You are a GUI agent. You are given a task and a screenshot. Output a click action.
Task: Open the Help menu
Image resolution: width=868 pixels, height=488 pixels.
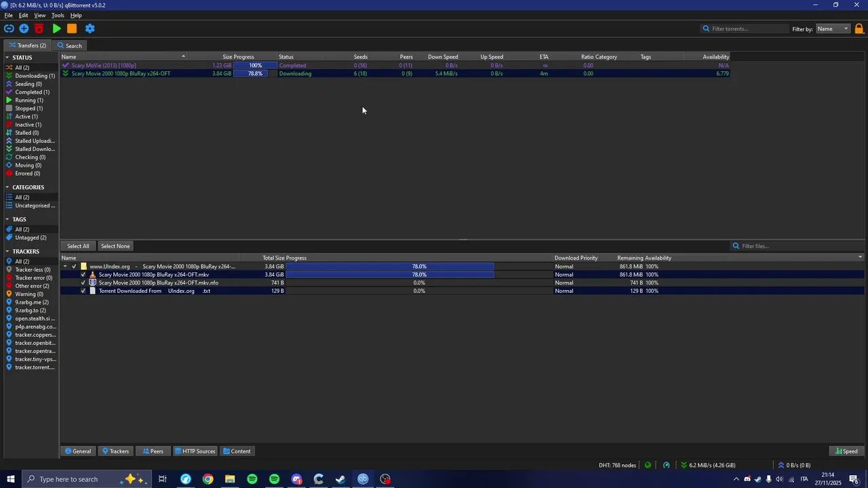tap(76, 15)
